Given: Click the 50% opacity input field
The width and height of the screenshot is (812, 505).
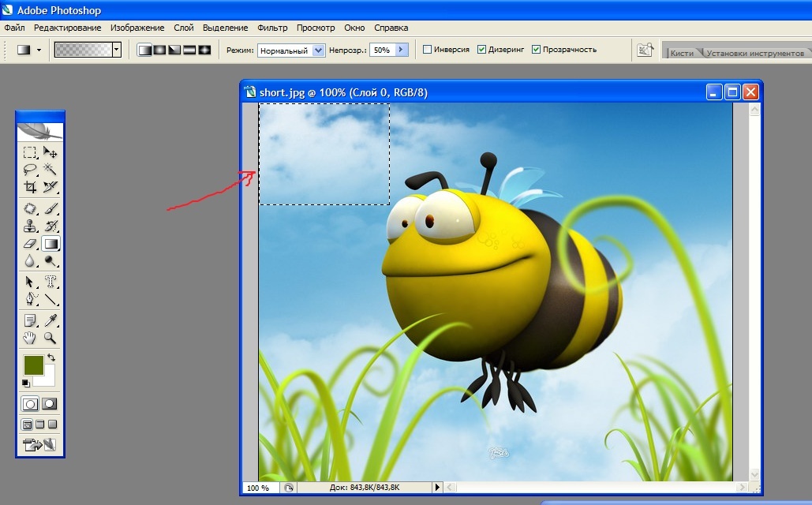Looking at the screenshot, I should click(x=382, y=50).
